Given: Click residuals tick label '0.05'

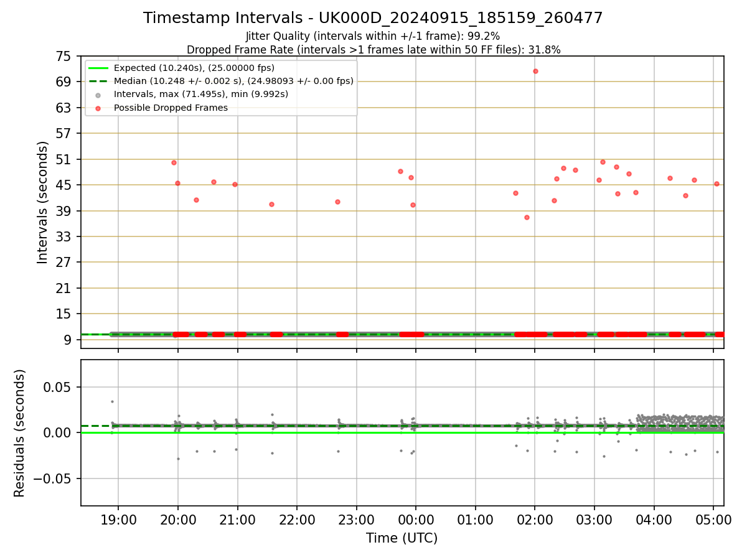Looking at the screenshot, I should [57, 387].
